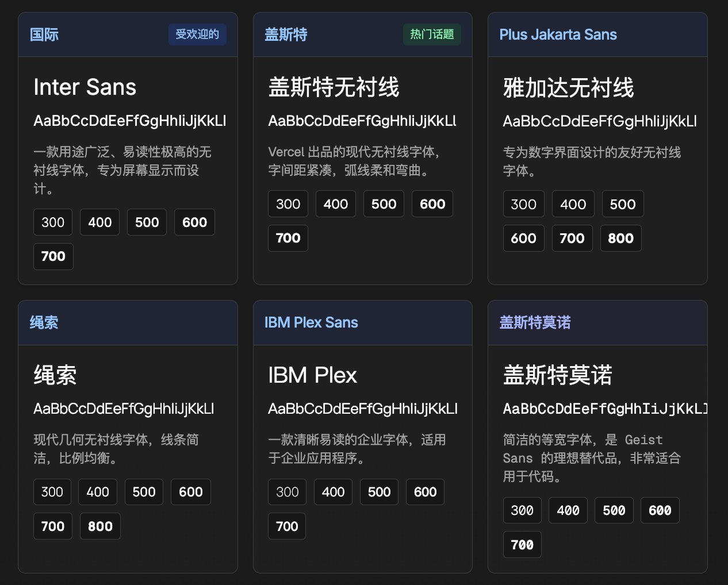This screenshot has height=585, width=728.
Task: Click the large 盖斯特莫诺 heading in the card body
Action: [557, 375]
